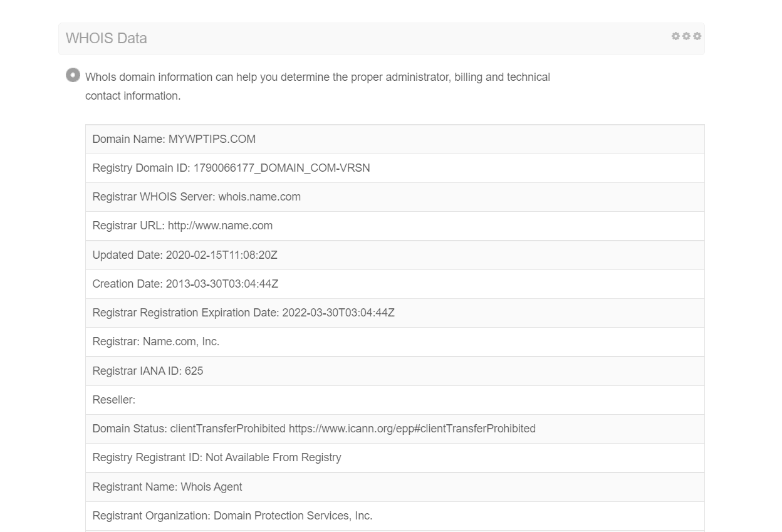Select the Registrar IANA ID: 625 row
782x532 pixels.
[395, 371]
